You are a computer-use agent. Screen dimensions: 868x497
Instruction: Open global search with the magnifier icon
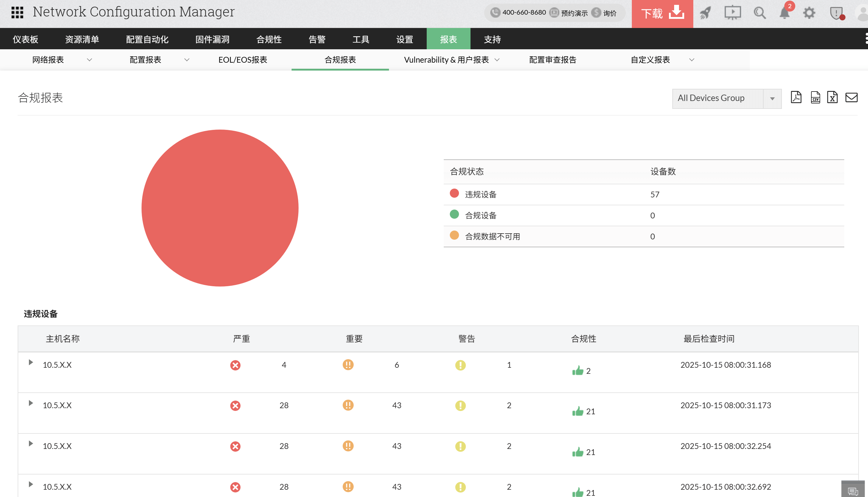(x=759, y=13)
